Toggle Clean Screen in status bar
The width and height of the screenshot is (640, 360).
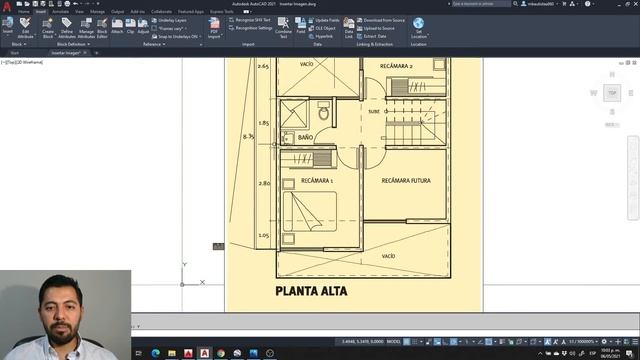point(626,342)
